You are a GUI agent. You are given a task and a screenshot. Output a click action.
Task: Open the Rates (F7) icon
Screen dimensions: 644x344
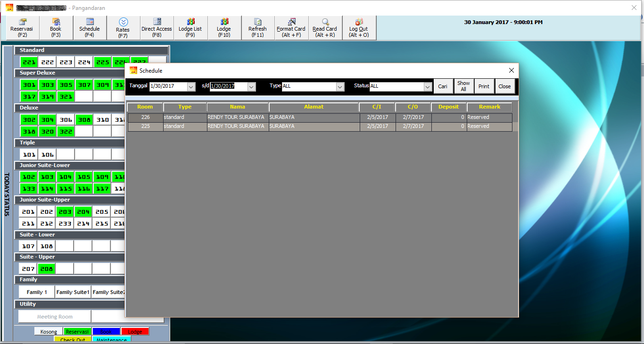point(123,28)
